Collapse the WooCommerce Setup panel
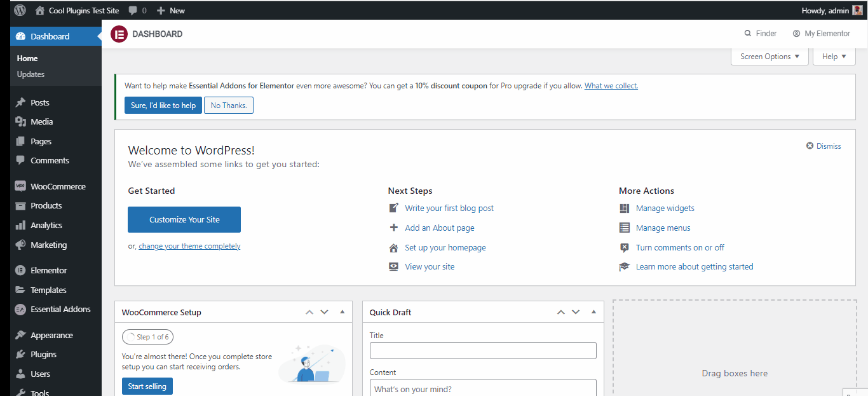 (x=342, y=312)
